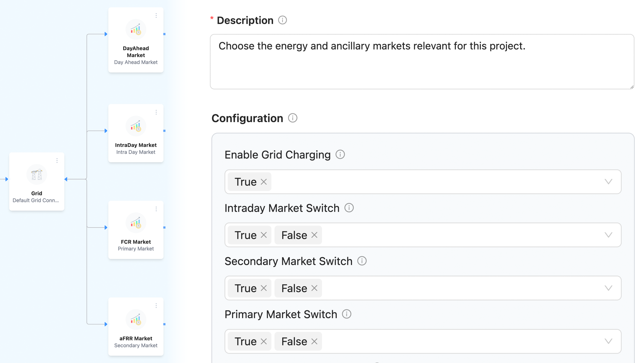This screenshot has width=644, height=363.
Task: Open the three-dot menu on DayAhead Market node
Action: tap(156, 16)
